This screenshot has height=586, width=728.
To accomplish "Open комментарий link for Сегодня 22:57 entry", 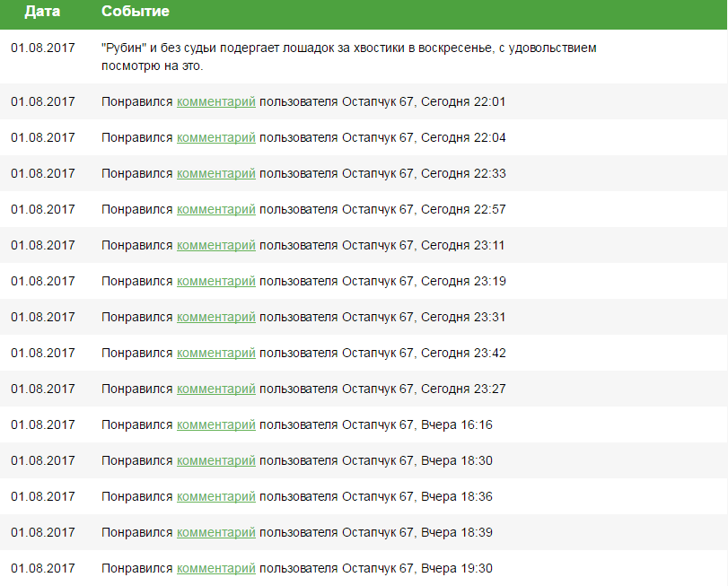I will pos(216,209).
